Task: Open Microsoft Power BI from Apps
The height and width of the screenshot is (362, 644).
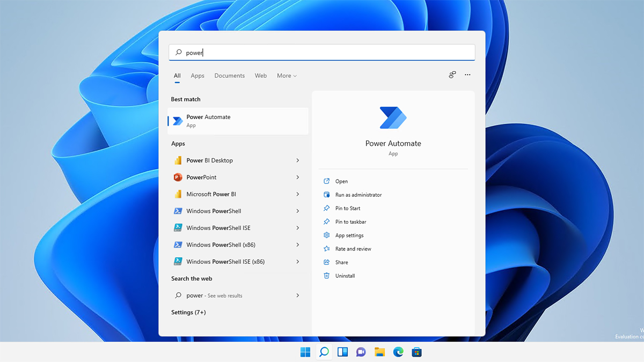Action: coord(179,194)
